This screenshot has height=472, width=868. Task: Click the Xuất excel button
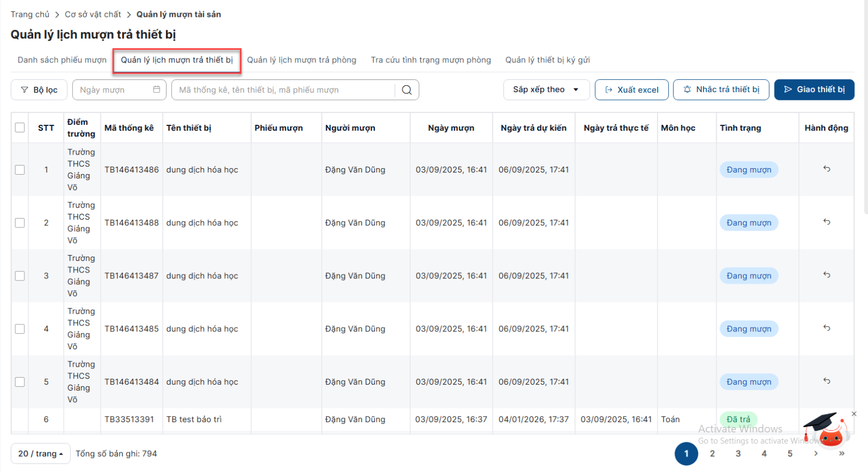click(x=631, y=90)
